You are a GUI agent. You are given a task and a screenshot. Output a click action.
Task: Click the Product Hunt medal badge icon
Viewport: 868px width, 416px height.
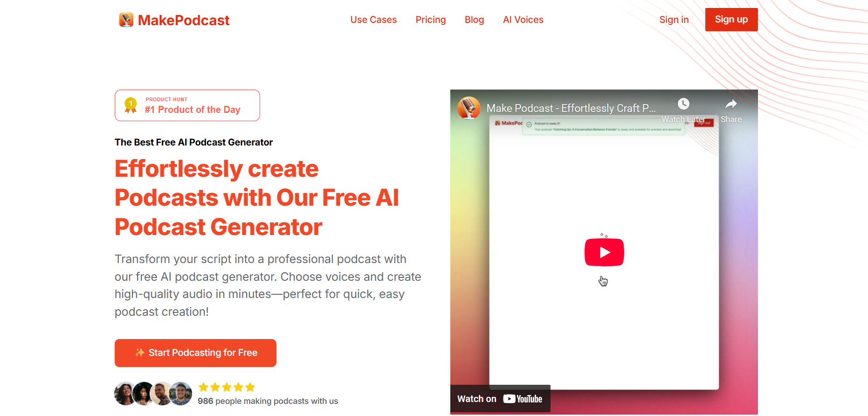pos(131,105)
